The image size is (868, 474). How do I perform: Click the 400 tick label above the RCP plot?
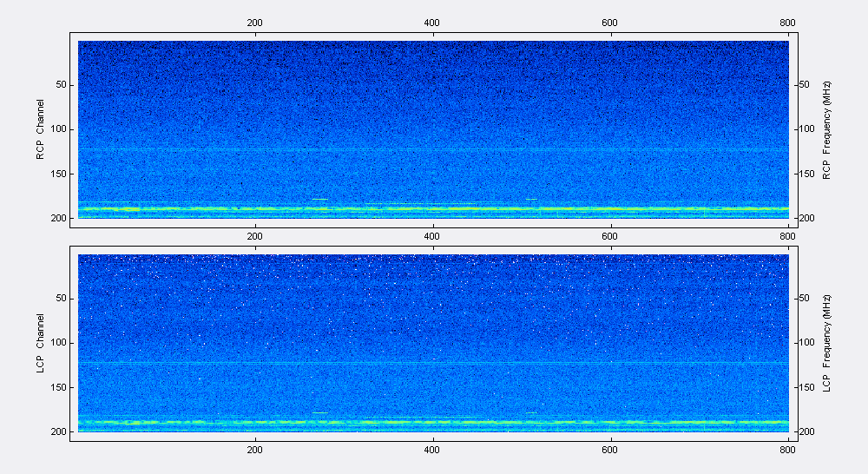pyautogui.click(x=431, y=23)
